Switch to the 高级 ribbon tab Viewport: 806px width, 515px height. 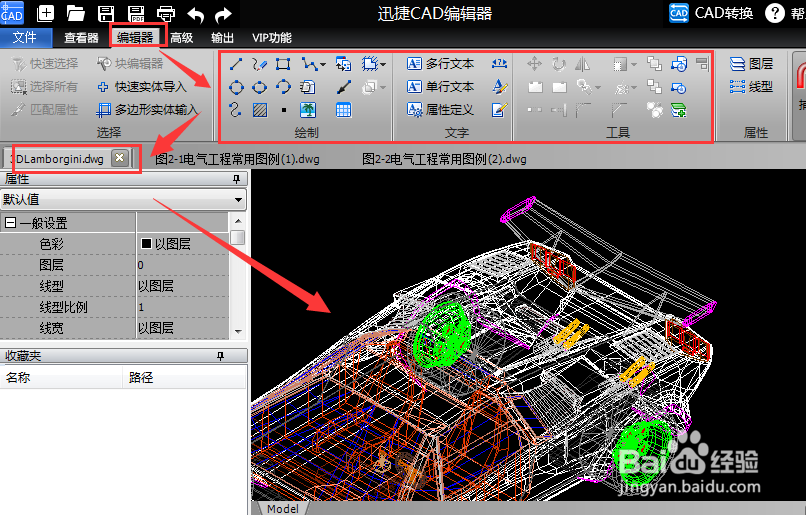pyautogui.click(x=181, y=38)
